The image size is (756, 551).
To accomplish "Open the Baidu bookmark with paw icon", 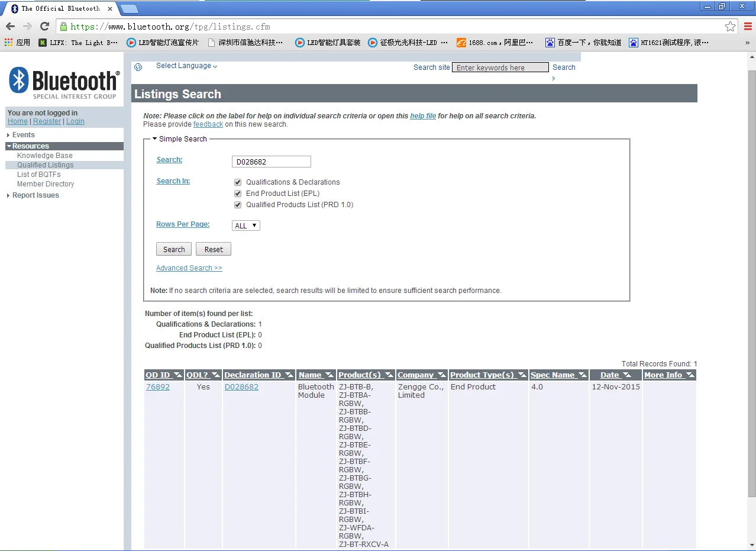I will click(x=584, y=43).
